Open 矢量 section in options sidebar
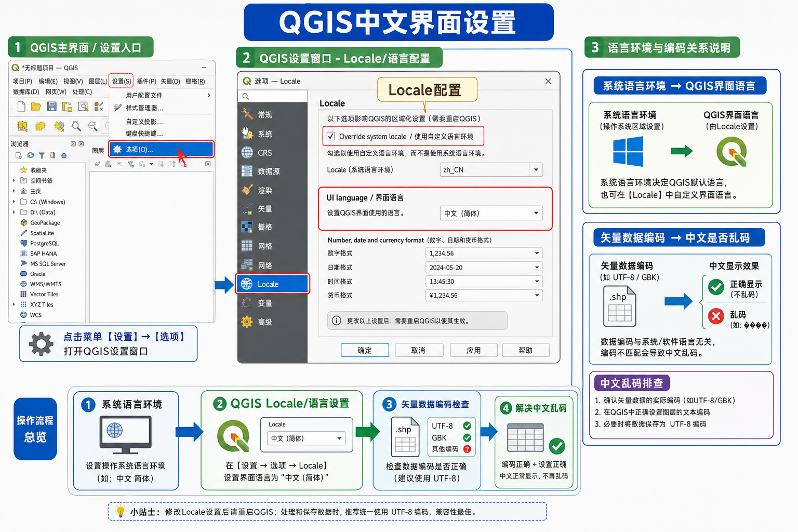 click(272, 209)
